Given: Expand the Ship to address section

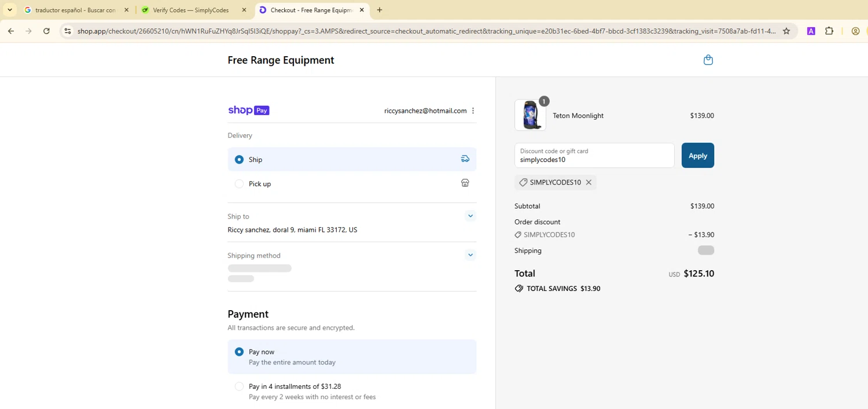Looking at the screenshot, I should 470,216.
